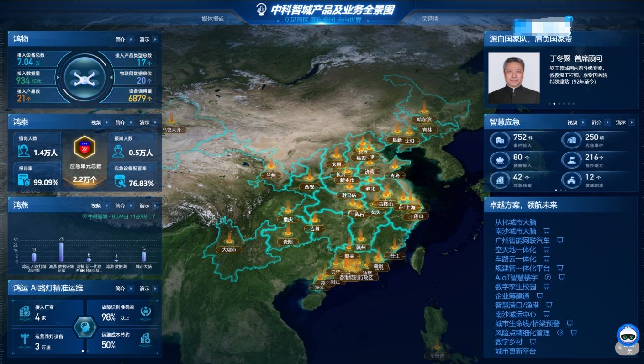Click the hexagon emergency badge icon in 鸿泰

pyautogui.click(x=84, y=148)
